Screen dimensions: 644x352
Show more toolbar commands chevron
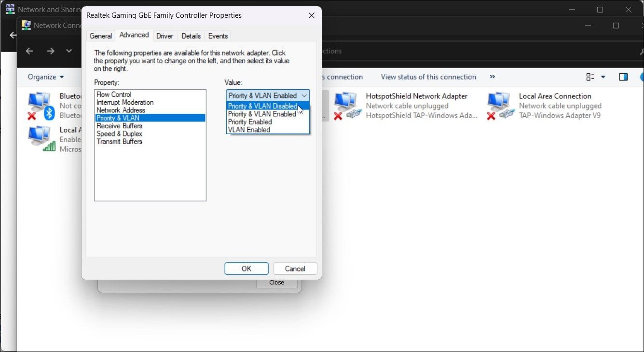pos(492,77)
